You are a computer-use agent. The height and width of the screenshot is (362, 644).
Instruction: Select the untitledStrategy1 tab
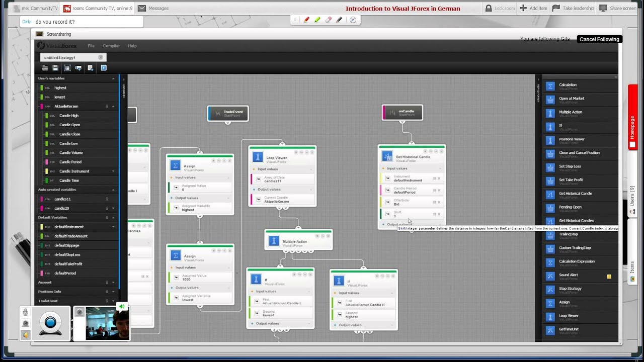(x=73, y=57)
